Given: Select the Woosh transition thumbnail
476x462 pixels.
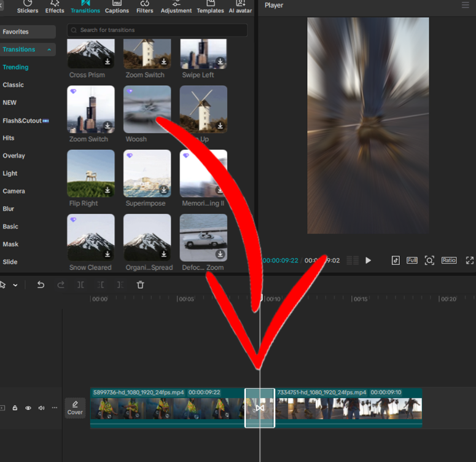Looking at the screenshot, I should click(147, 109).
